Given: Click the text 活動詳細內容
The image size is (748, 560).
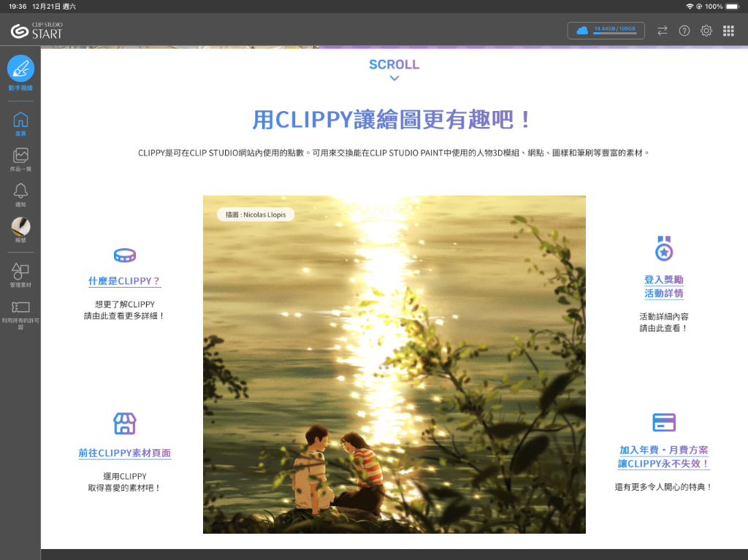Looking at the screenshot, I should point(664,316).
